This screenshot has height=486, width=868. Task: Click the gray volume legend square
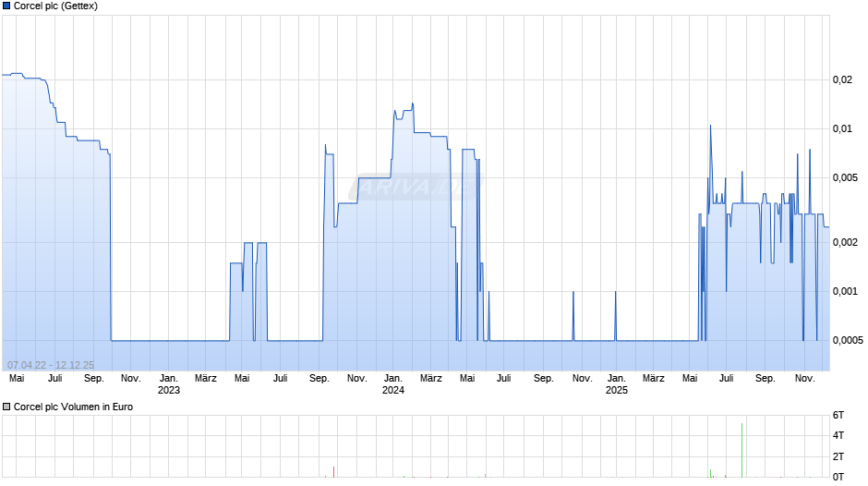click(6, 407)
